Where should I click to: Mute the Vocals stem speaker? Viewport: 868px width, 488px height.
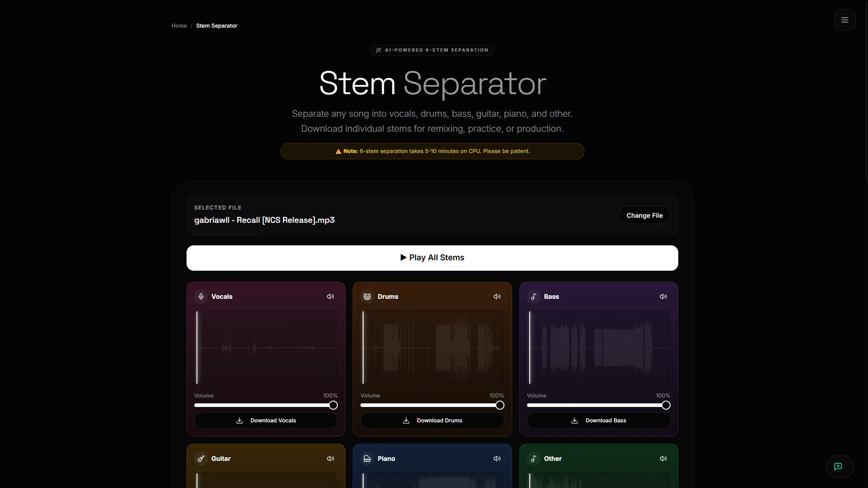(x=331, y=297)
